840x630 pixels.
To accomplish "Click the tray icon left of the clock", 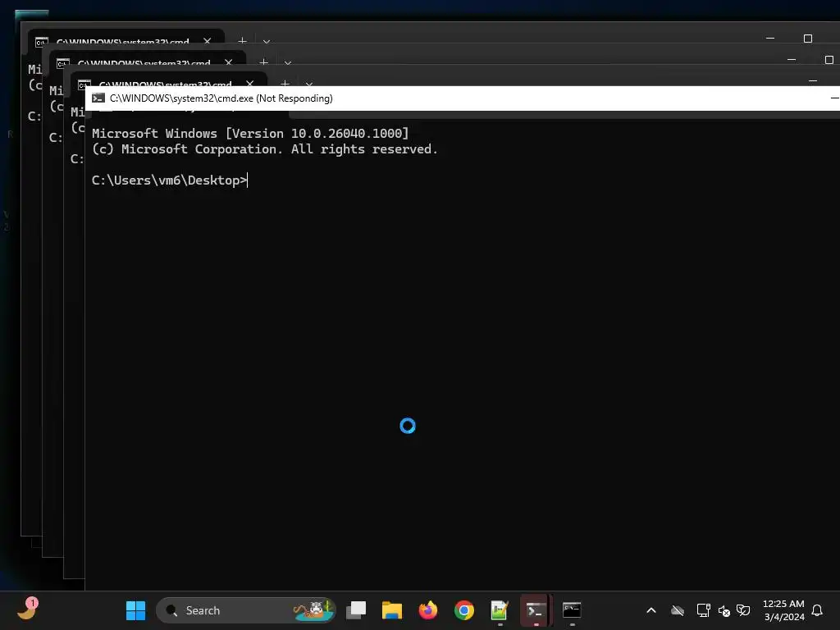I will tap(743, 610).
